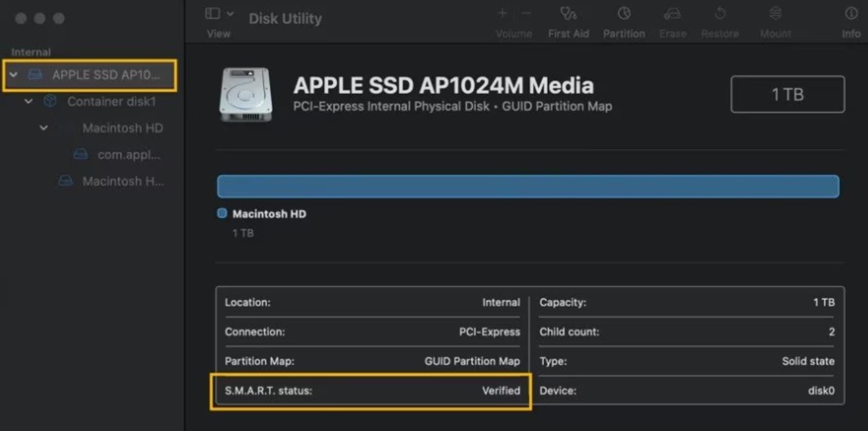This screenshot has width=868, height=431.
Task: Click the Container disk1 cube icon
Action: 50,102
